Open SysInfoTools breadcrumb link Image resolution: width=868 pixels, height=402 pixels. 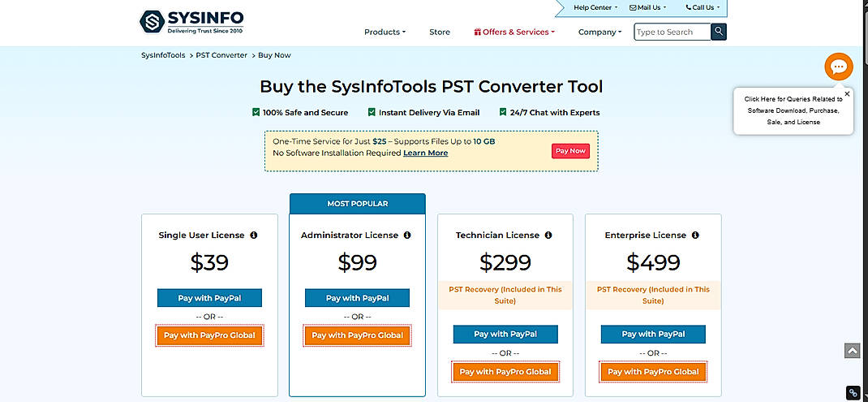[163, 55]
